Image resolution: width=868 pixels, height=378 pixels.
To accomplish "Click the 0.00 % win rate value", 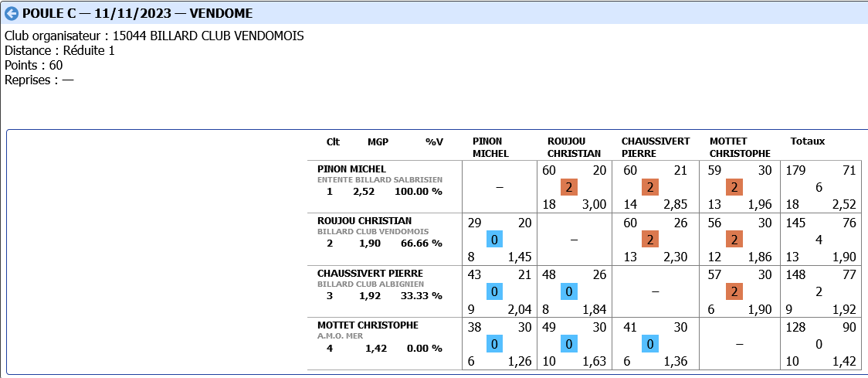I will point(424,349).
